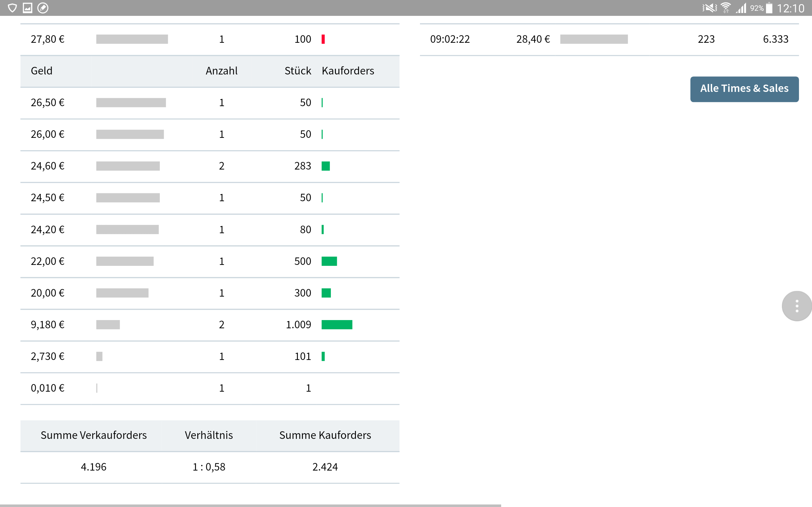812x507 pixels.
Task: Tap the floating three-dots menu button
Action: click(x=796, y=306)
